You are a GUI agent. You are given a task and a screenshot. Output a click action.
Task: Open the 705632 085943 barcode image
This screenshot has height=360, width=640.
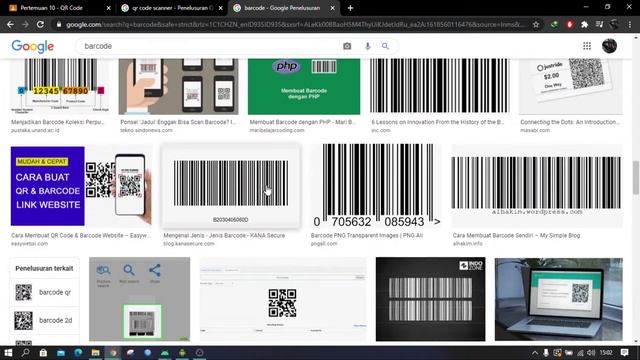376,186
